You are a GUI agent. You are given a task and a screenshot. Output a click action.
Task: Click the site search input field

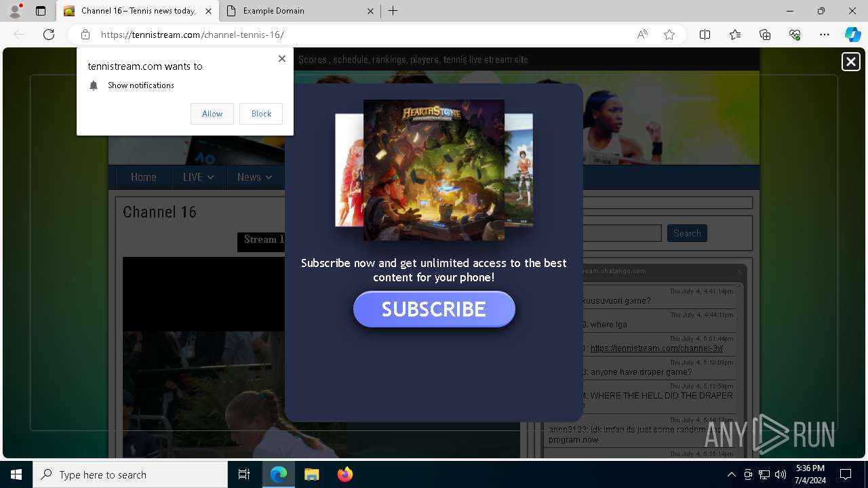[622, 233]
